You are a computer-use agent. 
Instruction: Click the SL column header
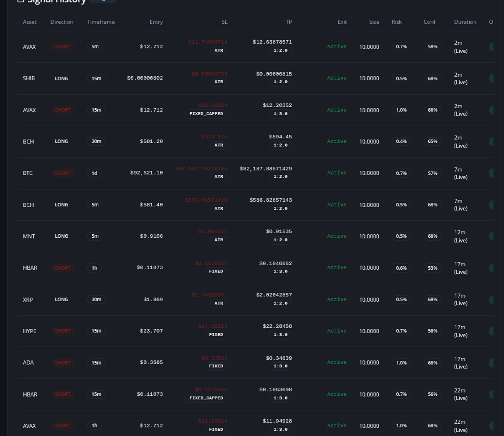225,22
